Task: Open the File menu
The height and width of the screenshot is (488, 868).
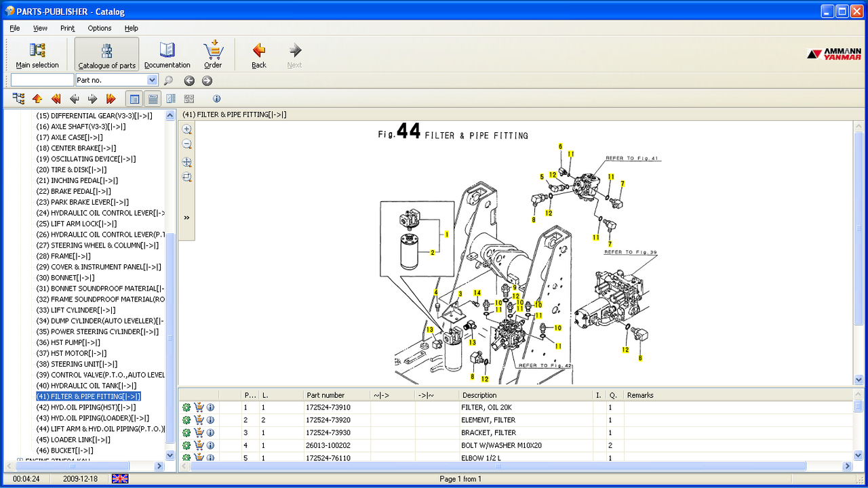Action: coord(15,28)
